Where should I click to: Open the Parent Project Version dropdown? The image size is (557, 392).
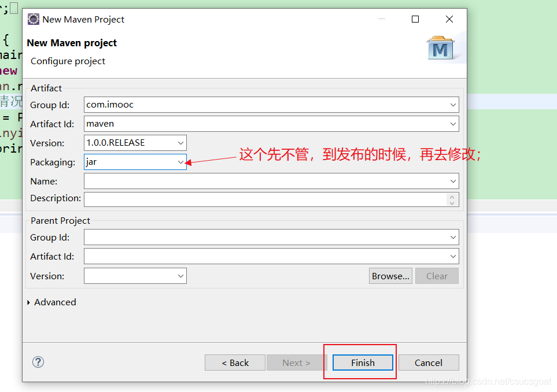click(x=180, y=276)
